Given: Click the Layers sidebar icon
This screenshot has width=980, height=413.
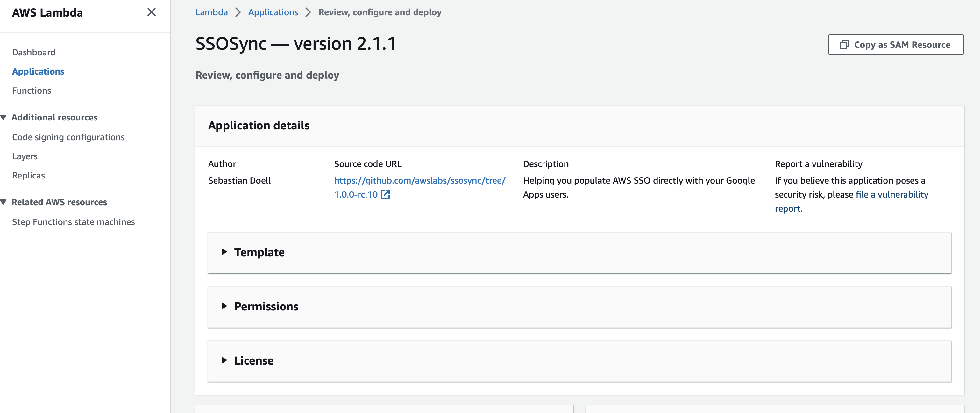Looking at the screenshot, I should tap(25, 155).
